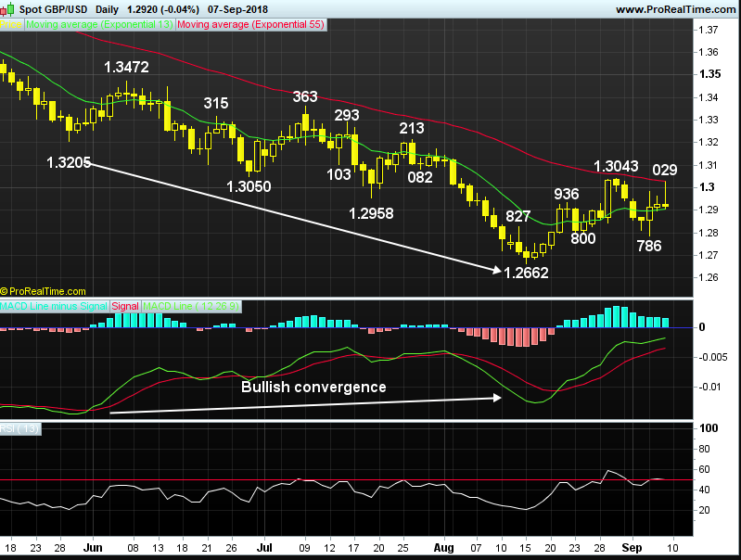Click the 082 price annotation
741x560 pixels.
[x=420, y=177]
